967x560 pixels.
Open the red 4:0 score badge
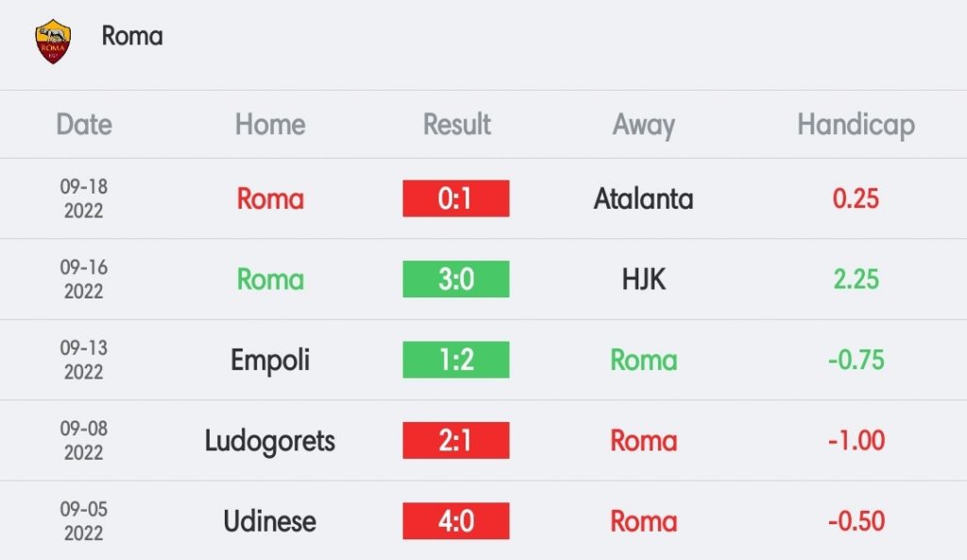pos(456,521)
